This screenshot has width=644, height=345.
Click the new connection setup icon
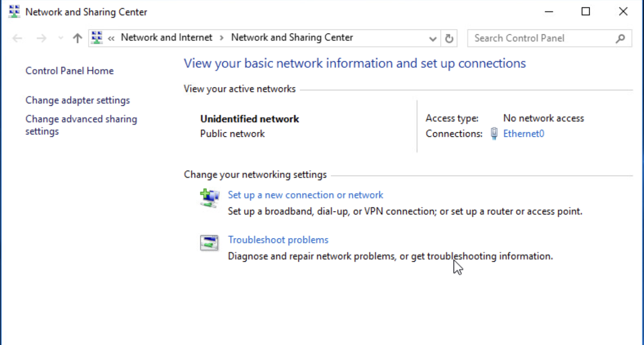pos(209,198)
